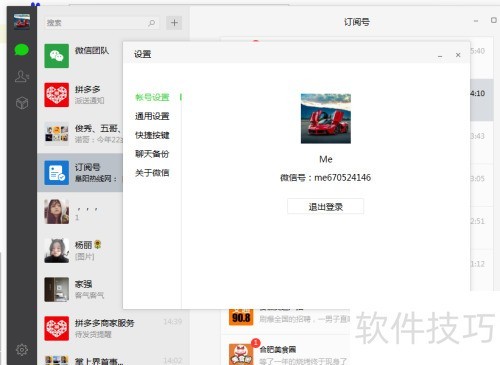Open chat with 家强 avatar
Image resolution: width=500 pixels, height=365 pixels.
tap(57, 289)
